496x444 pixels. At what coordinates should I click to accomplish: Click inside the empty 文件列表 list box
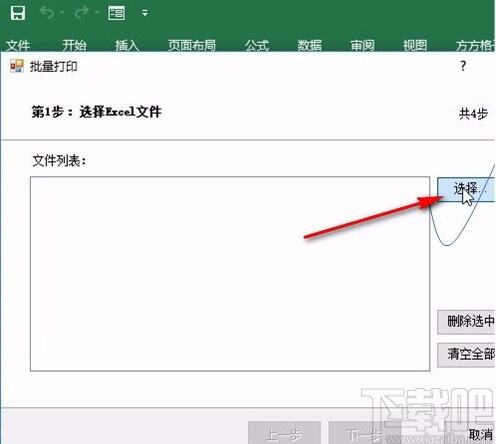click(230, 274)
